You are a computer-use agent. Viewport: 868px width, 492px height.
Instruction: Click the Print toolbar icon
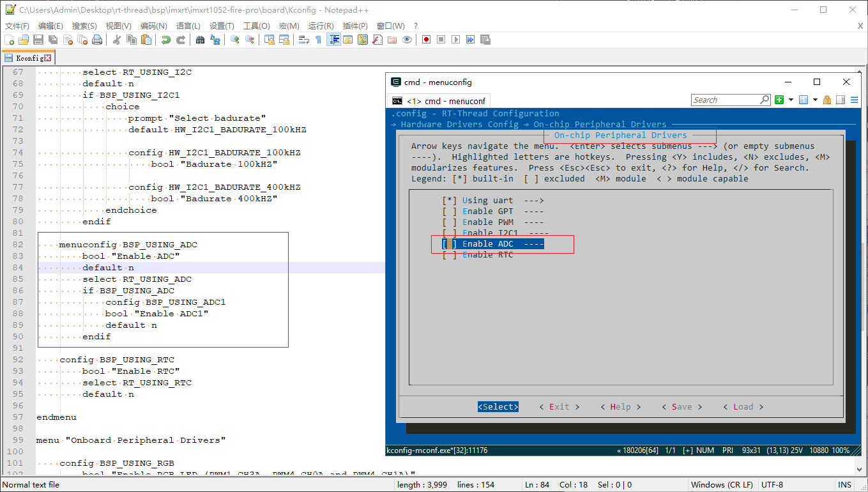pos(97,40)
